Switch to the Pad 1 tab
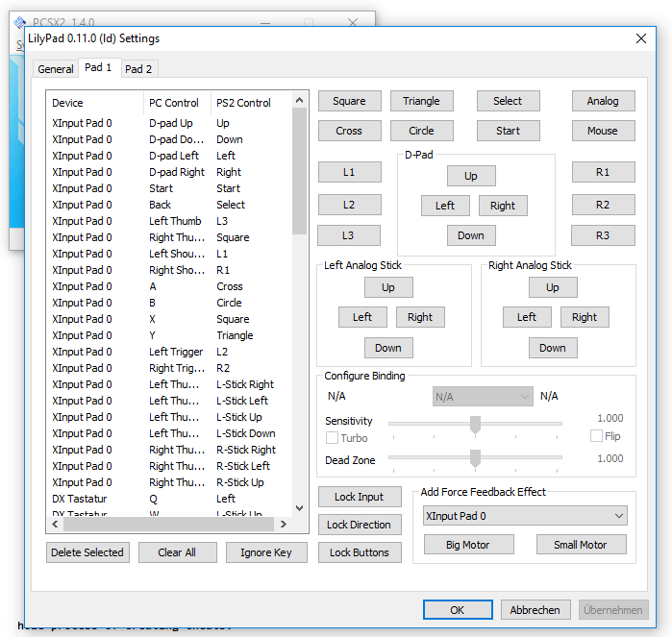This screenshot has height=637, width=672. tap(98, 67)
